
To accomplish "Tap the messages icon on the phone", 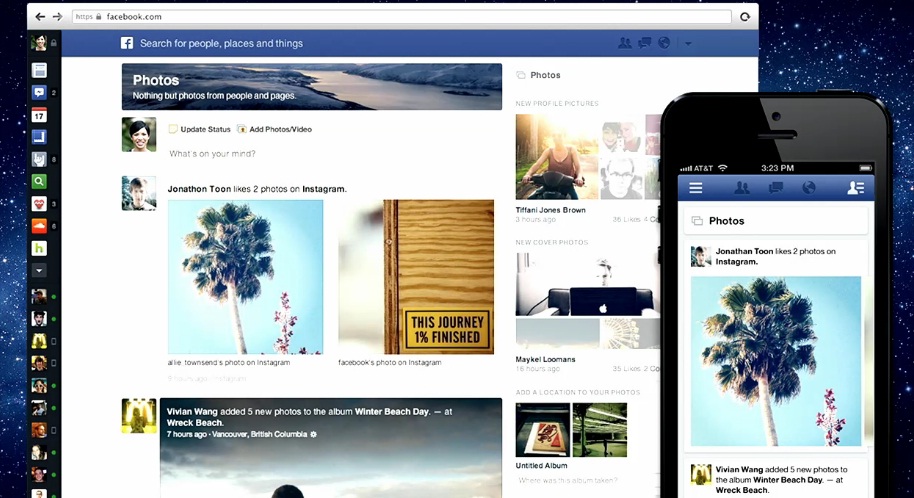I will pyautogui.click(x=775, y=188).
